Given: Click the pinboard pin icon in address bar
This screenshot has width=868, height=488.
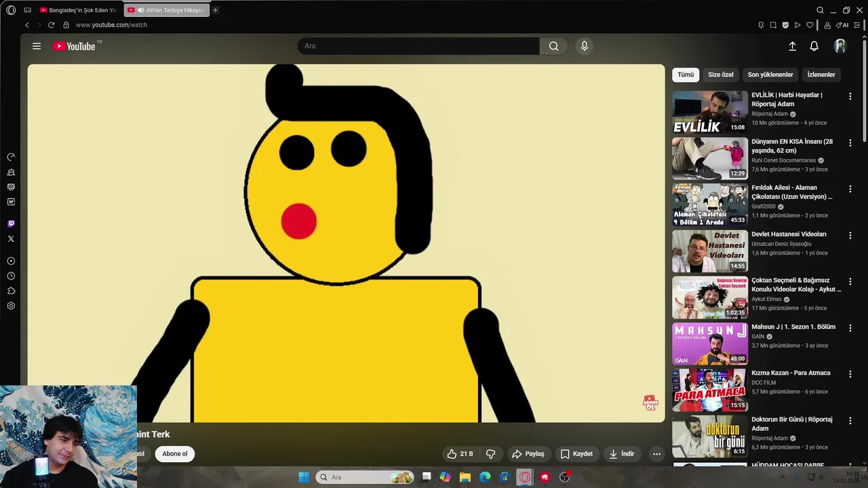Looking at the screenshot, I should [x=761, y=25].
